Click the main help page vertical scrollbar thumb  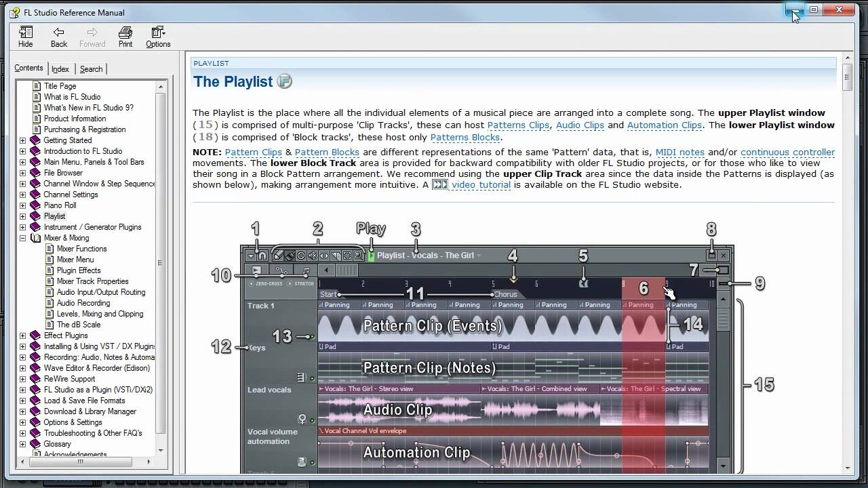pyautogui.click(x=847, y=77)
